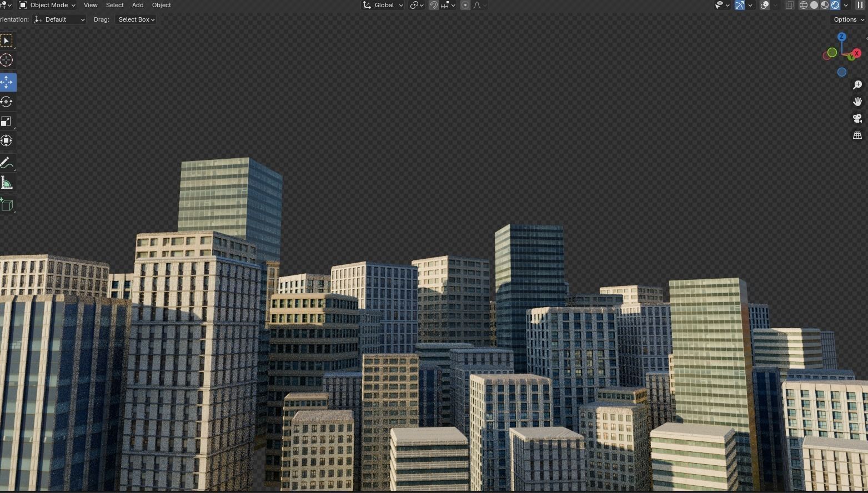The height and width of the screenshot is (493, 868).
Task: Toggle proportional editing
Action: (465, 5)
